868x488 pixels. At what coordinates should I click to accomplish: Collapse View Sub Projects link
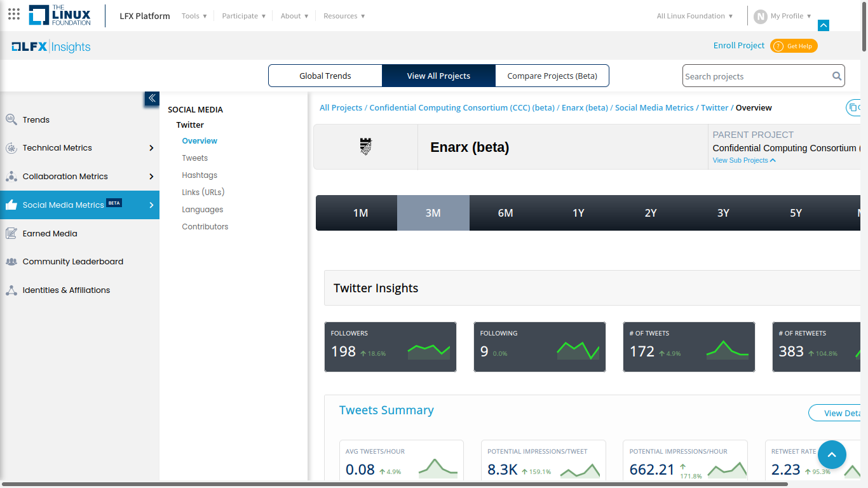744,160
